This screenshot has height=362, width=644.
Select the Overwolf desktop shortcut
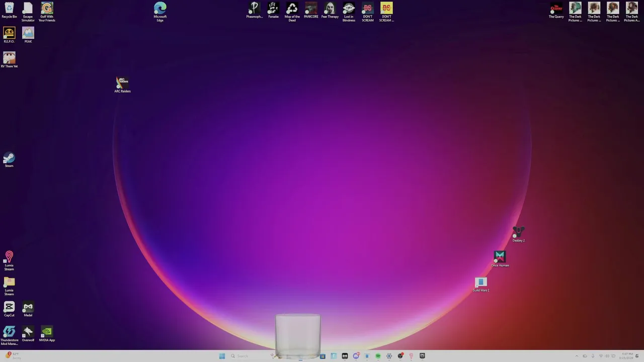tap(28, 334)
